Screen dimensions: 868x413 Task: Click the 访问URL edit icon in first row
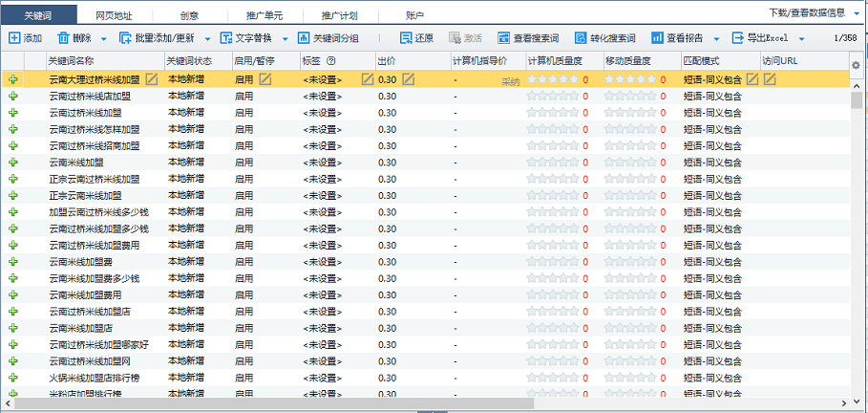[770, 78]
